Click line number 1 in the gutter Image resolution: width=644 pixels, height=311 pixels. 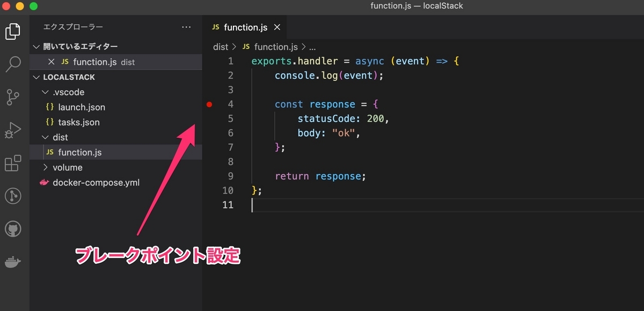coord(230,61)
